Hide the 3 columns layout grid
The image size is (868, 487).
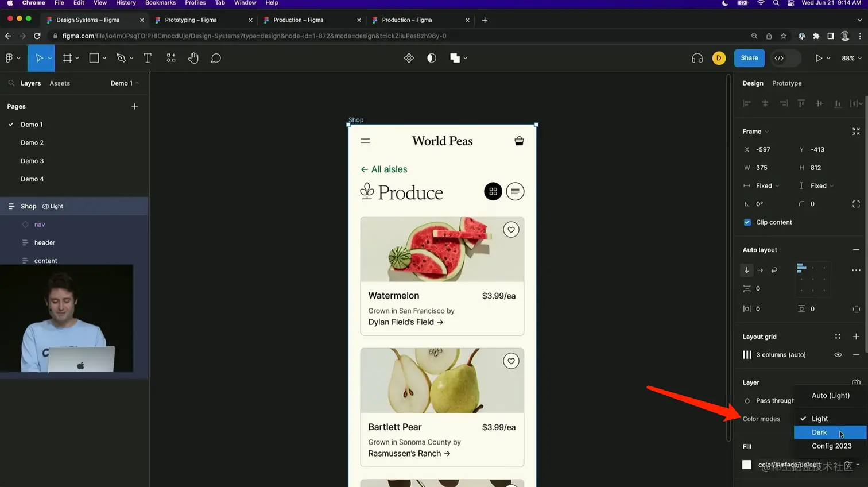click(x=838, y=355)
